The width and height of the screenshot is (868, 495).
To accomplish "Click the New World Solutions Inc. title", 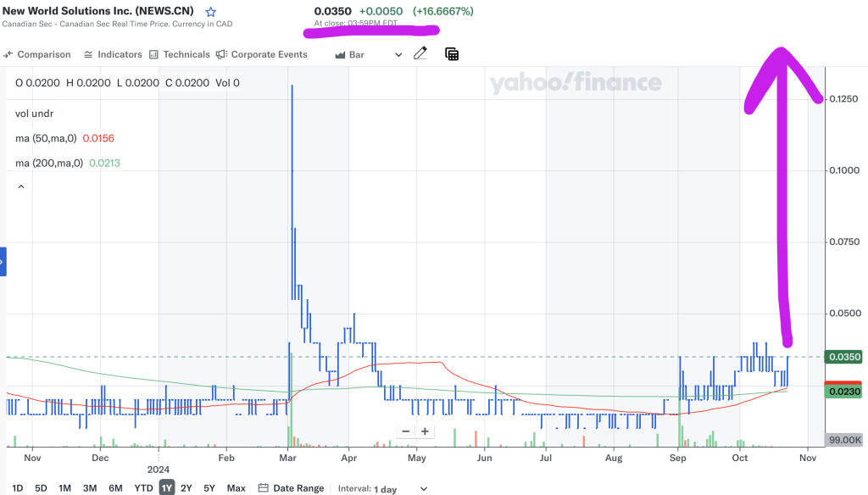I will (98, 10).
